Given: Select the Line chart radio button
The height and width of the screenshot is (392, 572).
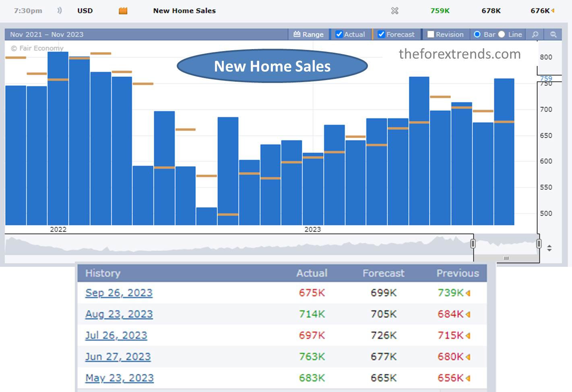Looking at the screenshot, I should click(x=502, y=35).
